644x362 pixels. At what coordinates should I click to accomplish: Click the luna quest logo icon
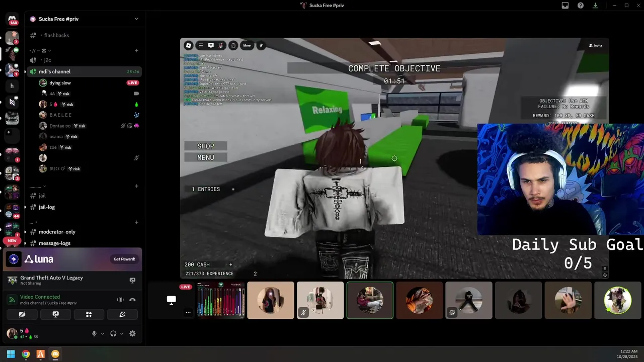(x=14, y=259)
